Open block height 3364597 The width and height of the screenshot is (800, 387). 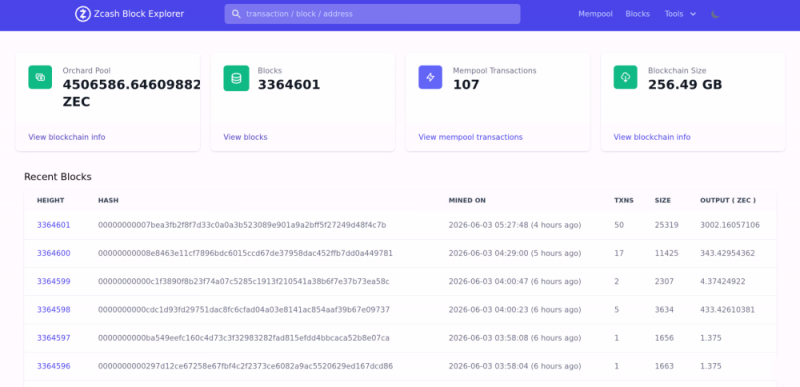[x=54, y=338]
